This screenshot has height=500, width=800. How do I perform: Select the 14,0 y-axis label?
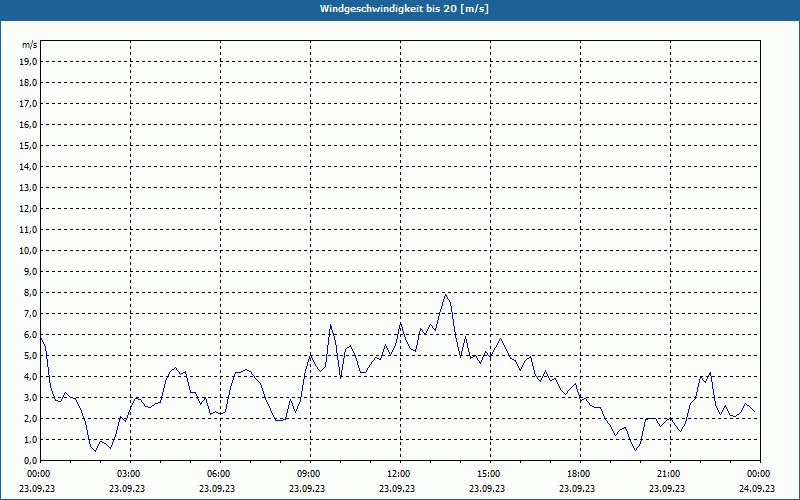click(x=28, y=167)
